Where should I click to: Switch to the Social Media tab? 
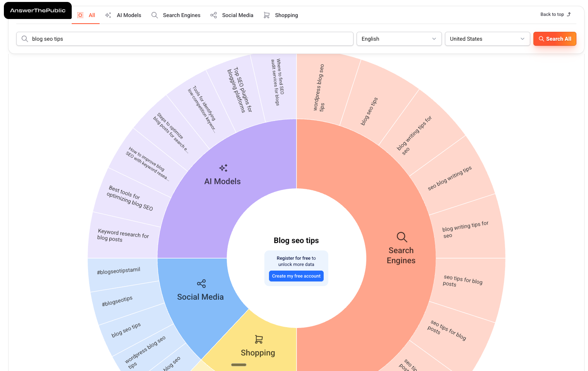[232, 15]
